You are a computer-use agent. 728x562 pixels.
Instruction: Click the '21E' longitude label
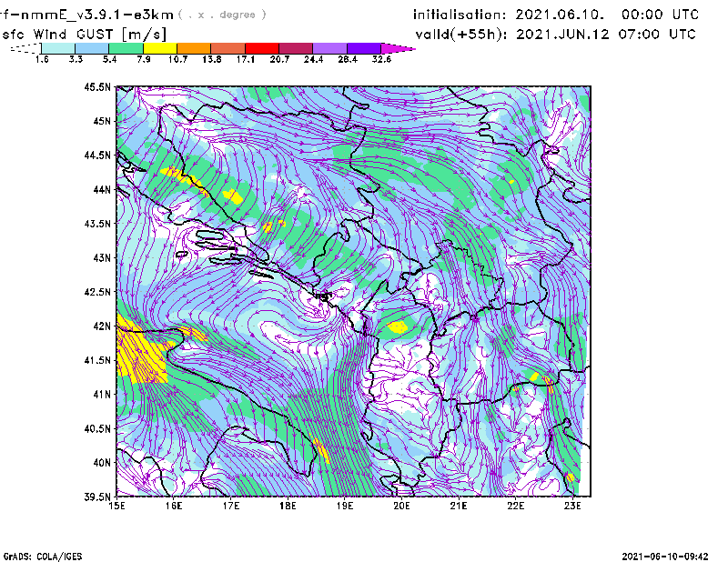click(x=459, y=506)
